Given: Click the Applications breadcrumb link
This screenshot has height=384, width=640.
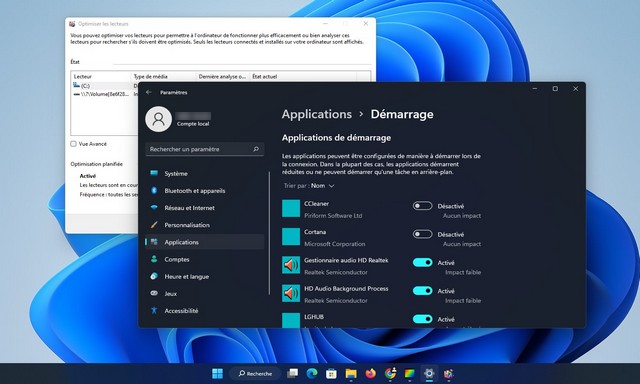Looking at the screenshot, I should pos(316,114).
